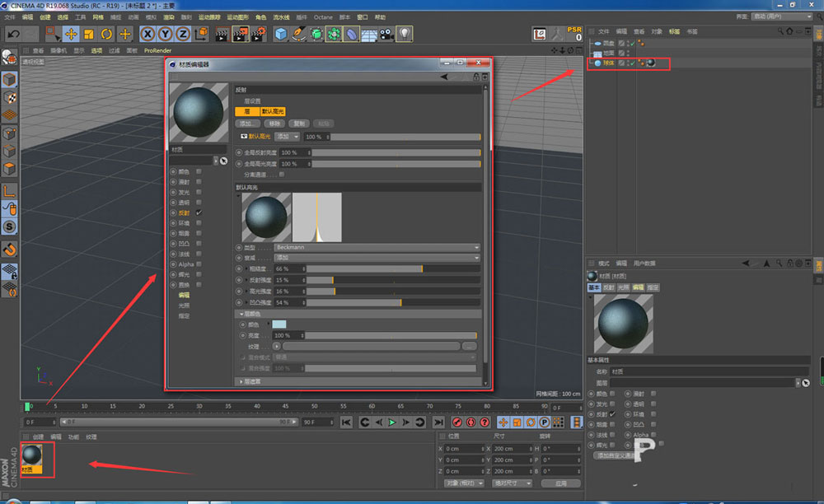Viewport: 824px width, 504px height.
Task: Select the move tool icon in the toolbar
Action: pos(69,34)
